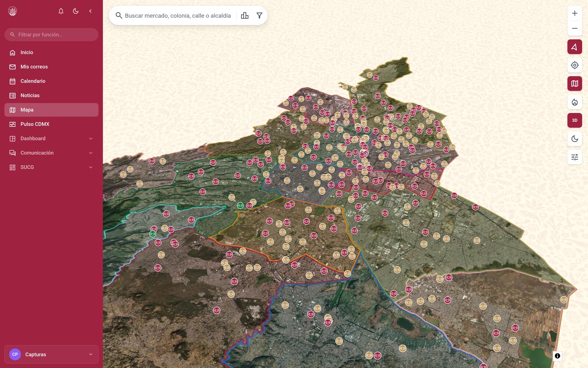The height and width of the screenshot is (368, 588).
Task: Open Calendario page
Action: (51, 81)
